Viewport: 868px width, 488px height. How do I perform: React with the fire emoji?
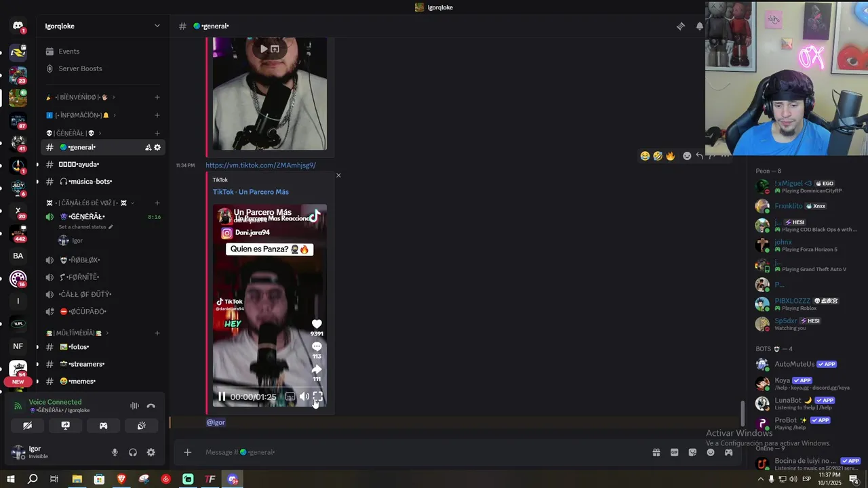coord(670,156)
